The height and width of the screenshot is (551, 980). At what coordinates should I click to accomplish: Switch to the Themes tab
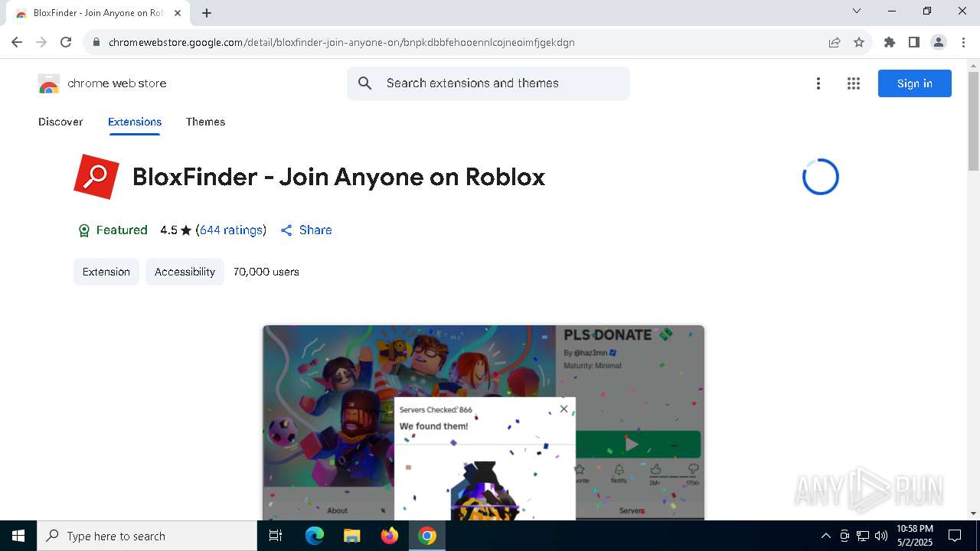(205, 122)
